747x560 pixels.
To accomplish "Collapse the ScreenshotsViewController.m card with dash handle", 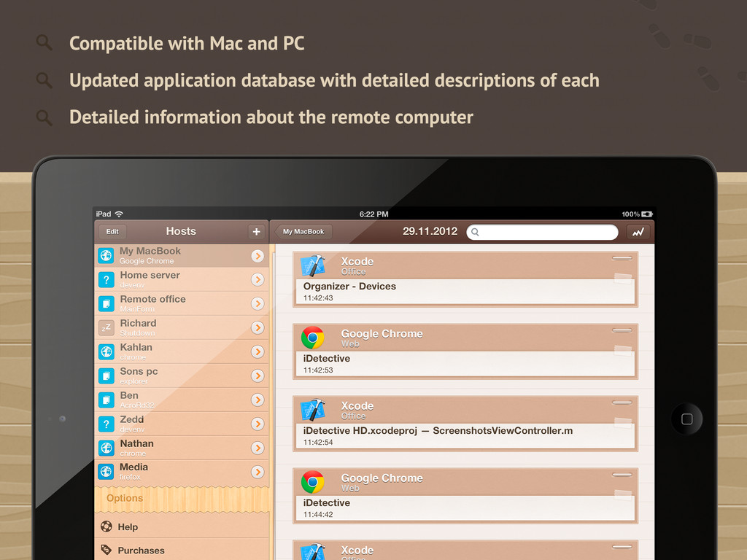I will click(622, 402).
